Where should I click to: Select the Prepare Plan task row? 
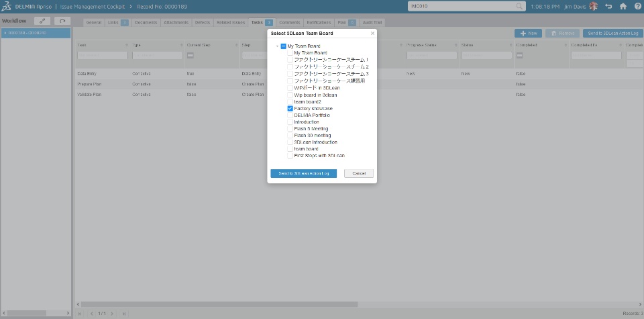358,84
